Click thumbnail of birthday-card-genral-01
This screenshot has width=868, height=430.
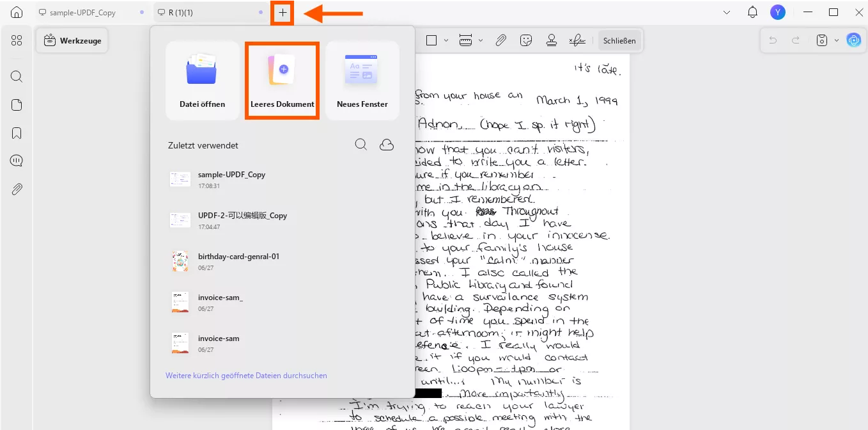tap(180, 261)
